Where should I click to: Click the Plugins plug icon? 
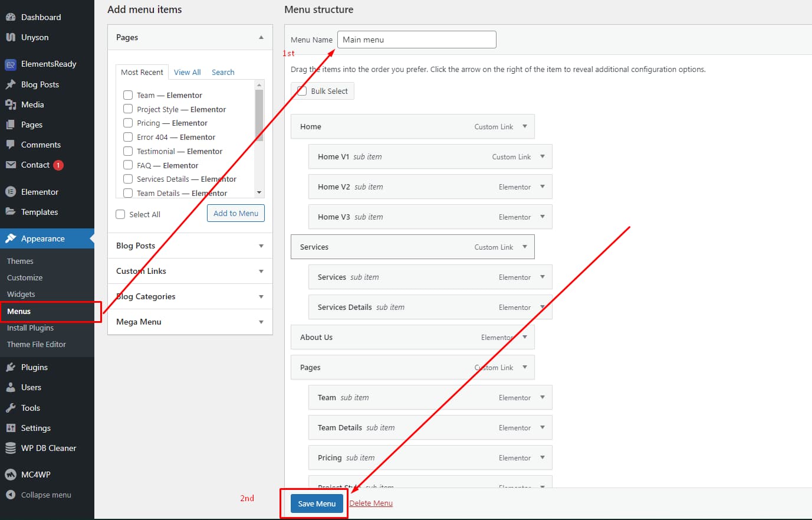click(x=11, y=367)
